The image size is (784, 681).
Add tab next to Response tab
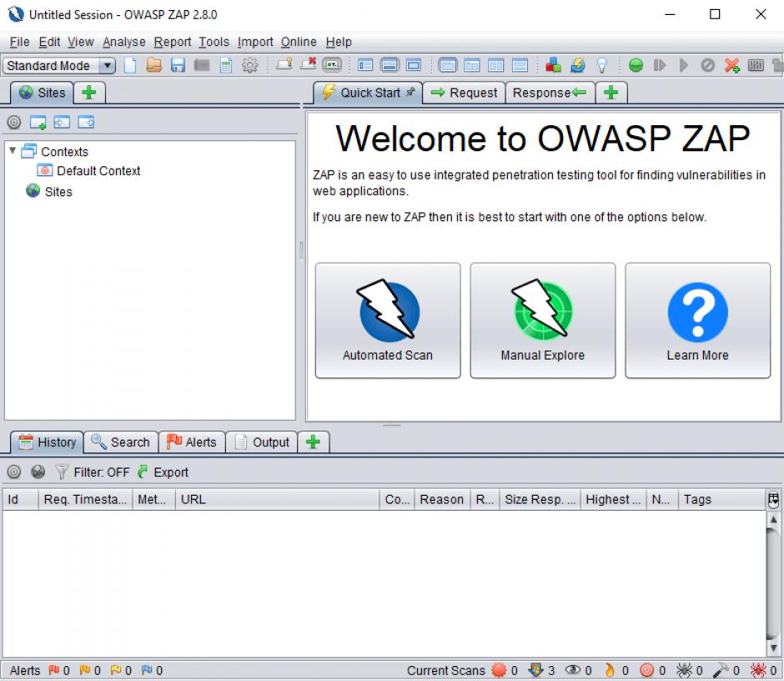(611, 93)
